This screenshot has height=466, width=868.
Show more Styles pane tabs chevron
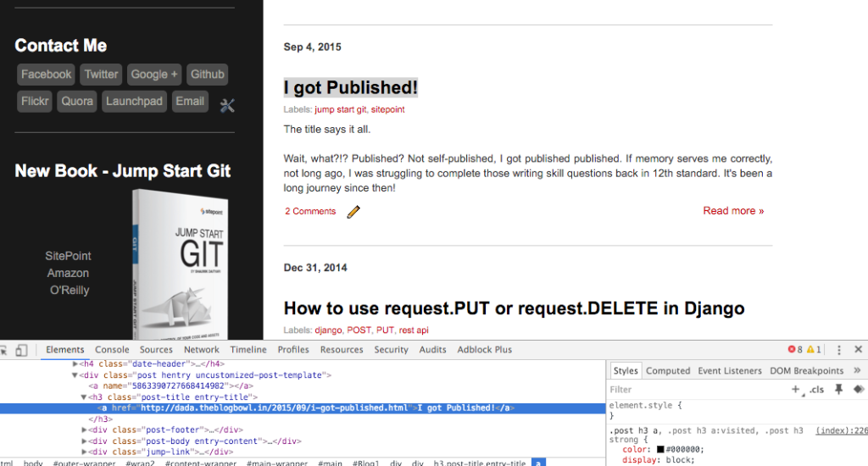[x=858, y=370]
